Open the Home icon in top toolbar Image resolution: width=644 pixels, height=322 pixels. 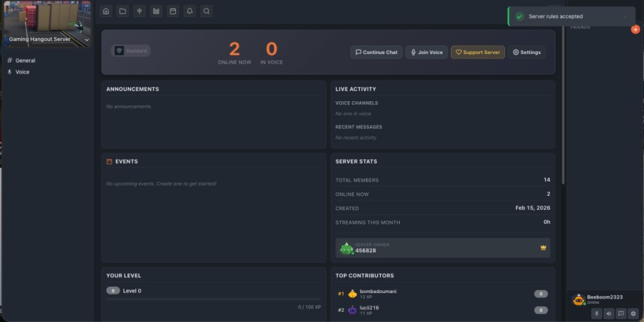tap(106, 11)
